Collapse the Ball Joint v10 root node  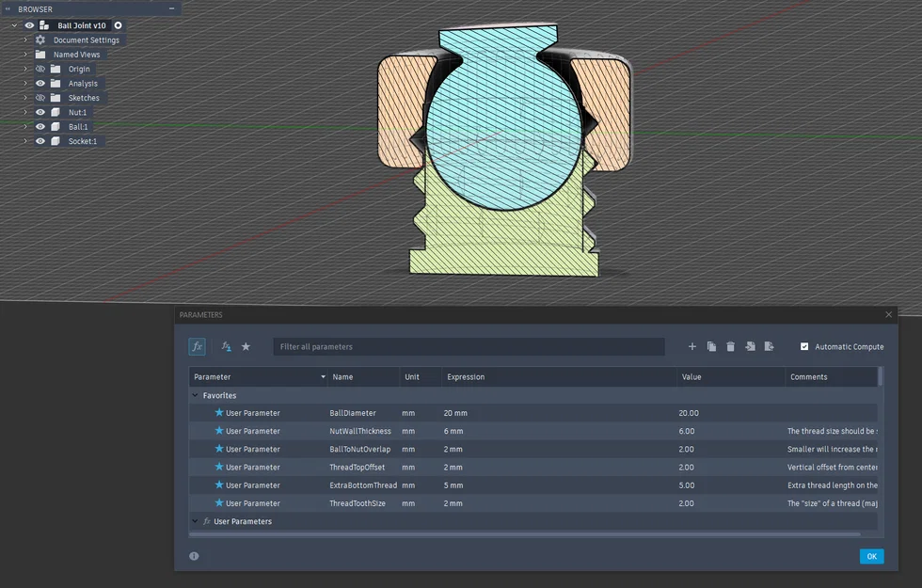click(14, 25)
